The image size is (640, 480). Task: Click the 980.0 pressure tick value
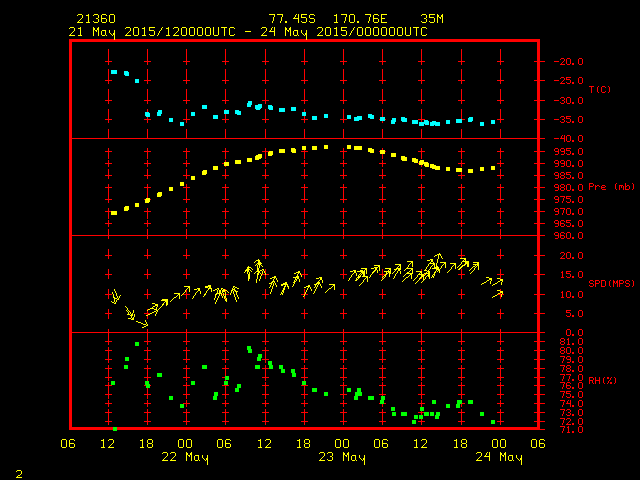pyautogui.click(x=569, y=188)
